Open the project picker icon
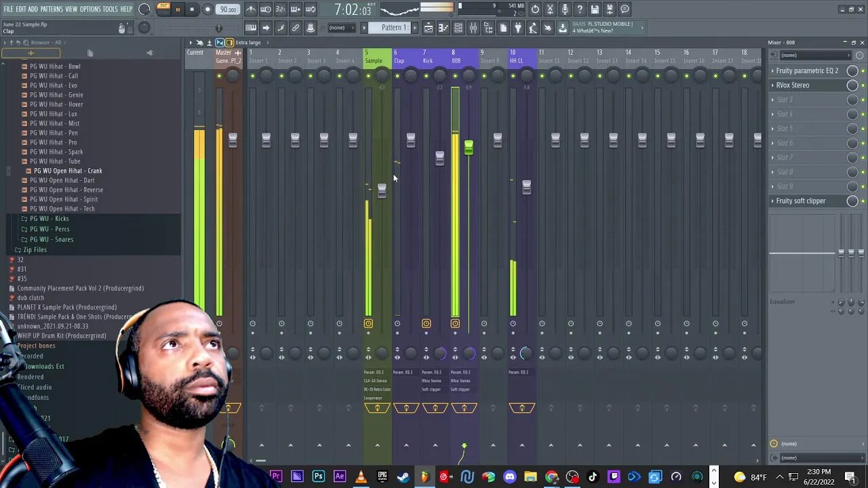 [x=503, y=28]
